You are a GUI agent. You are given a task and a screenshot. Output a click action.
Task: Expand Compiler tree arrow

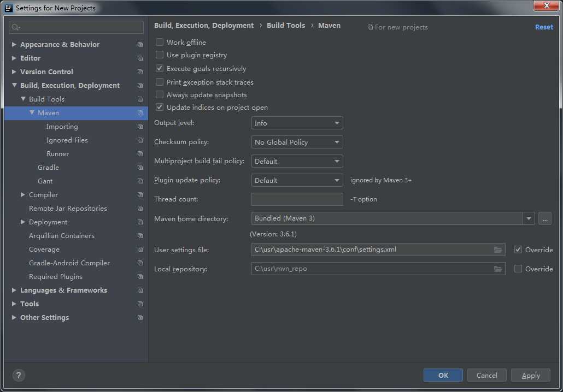(22, 195)
